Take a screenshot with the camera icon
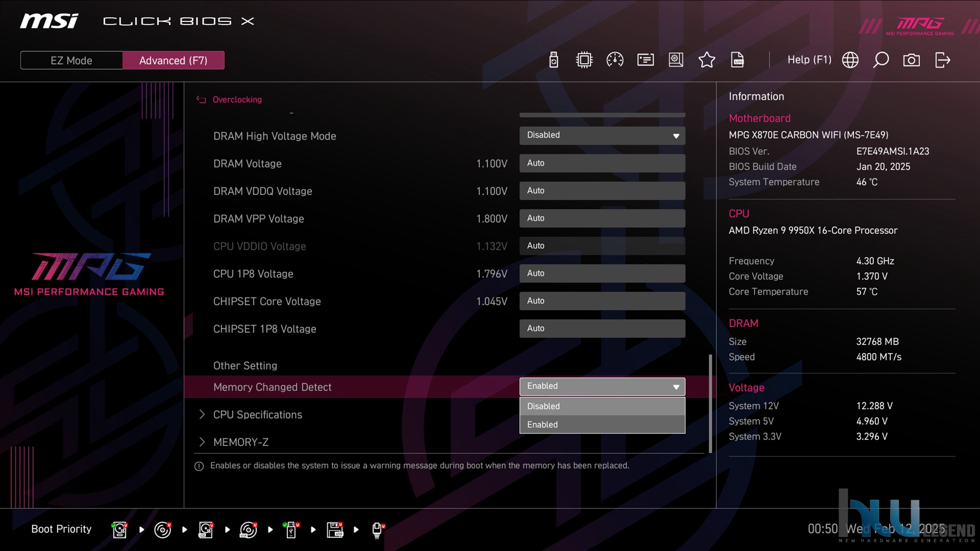980x551 pixels. [911, 60]
